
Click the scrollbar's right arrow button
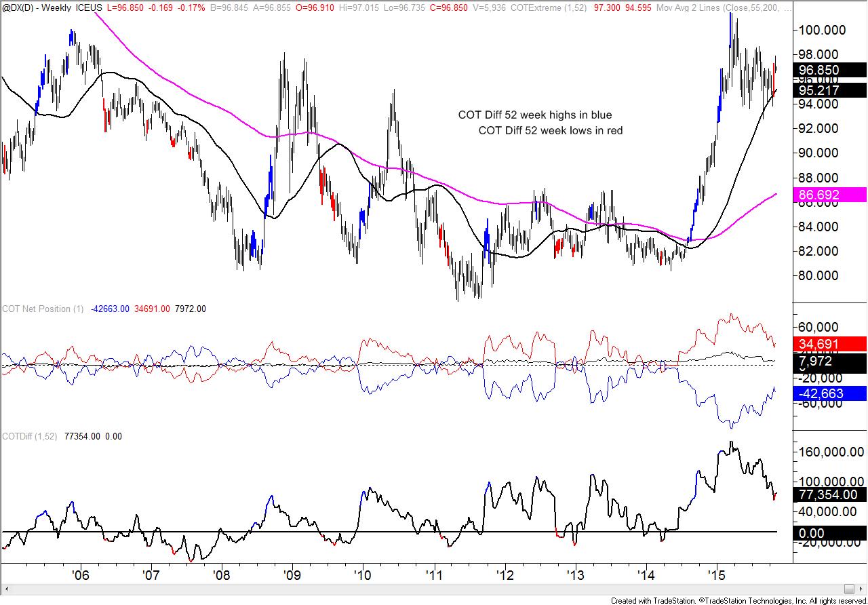(x=862, y=587)
